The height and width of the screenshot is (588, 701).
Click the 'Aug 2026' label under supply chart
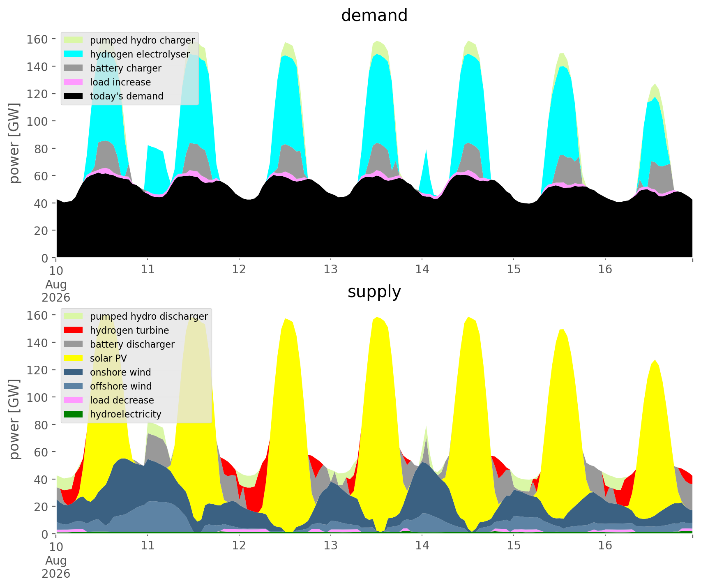56,567
